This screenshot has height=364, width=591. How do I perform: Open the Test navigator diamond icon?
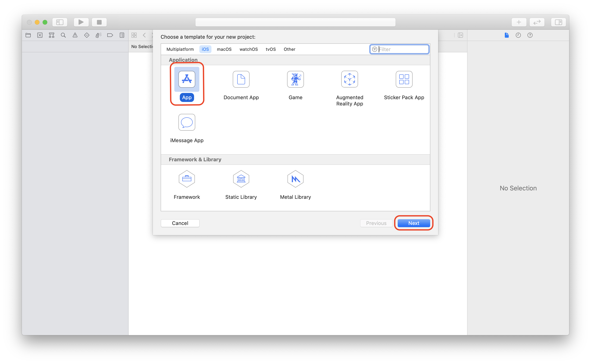click(87, 35)
